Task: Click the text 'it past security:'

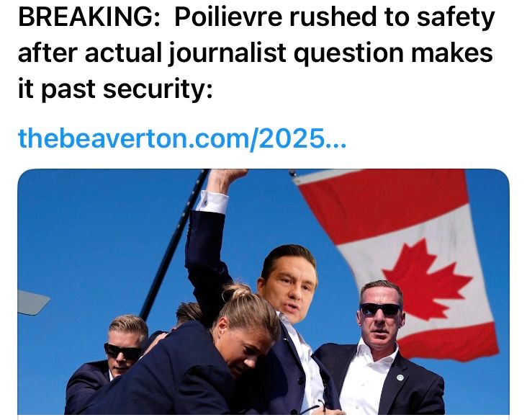Action: (x=115, y=88)
